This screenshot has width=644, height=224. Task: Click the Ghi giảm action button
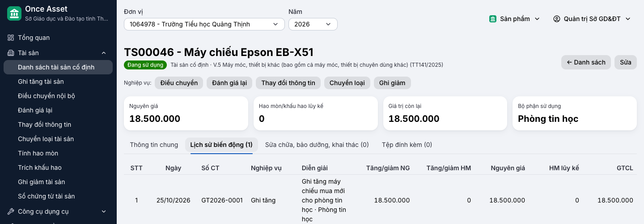point(392,83)
